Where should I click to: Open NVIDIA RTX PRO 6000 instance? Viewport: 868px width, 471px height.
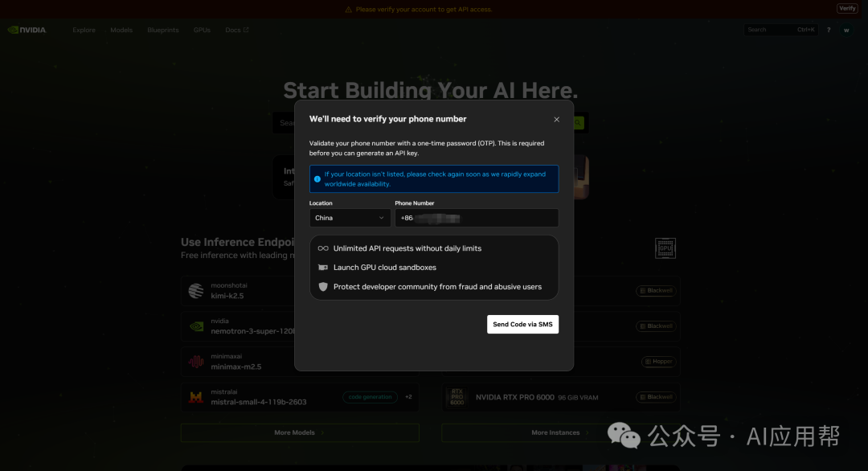click(x=561, y=397)
